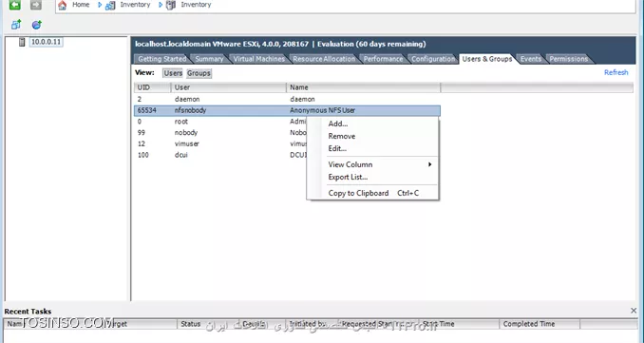This screenshot has width=644, height=343.
Task: Switch to the Summary tab
Action: (x=209, y=59)
